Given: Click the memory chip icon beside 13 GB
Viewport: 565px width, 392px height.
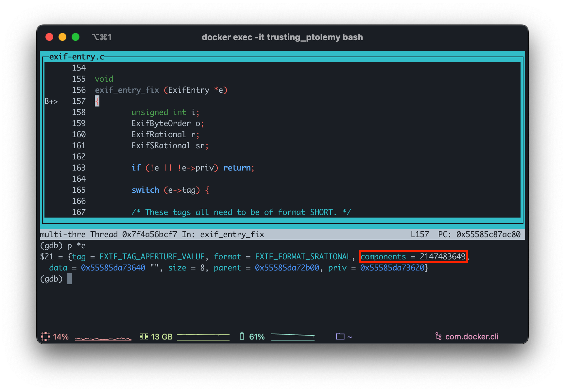Looking at the screenshot, I should (x=144, y=336).
